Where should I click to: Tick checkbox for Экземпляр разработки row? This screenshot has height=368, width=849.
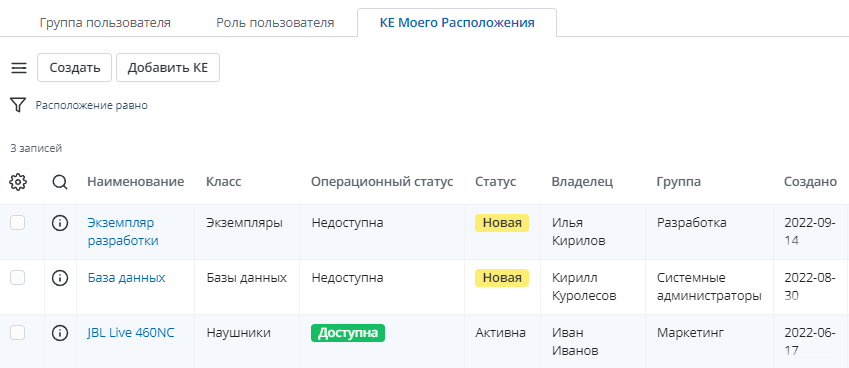pyautogui.click(x=18, y=222)
